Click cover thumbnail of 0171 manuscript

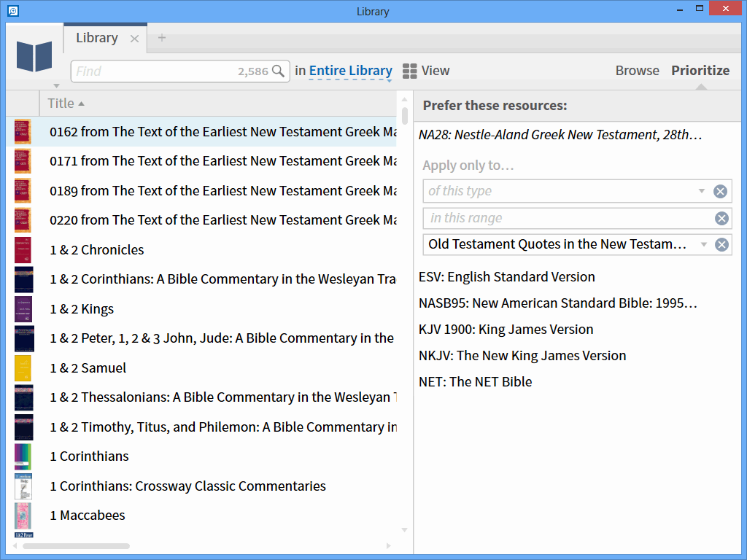click(x=23, y=161)
